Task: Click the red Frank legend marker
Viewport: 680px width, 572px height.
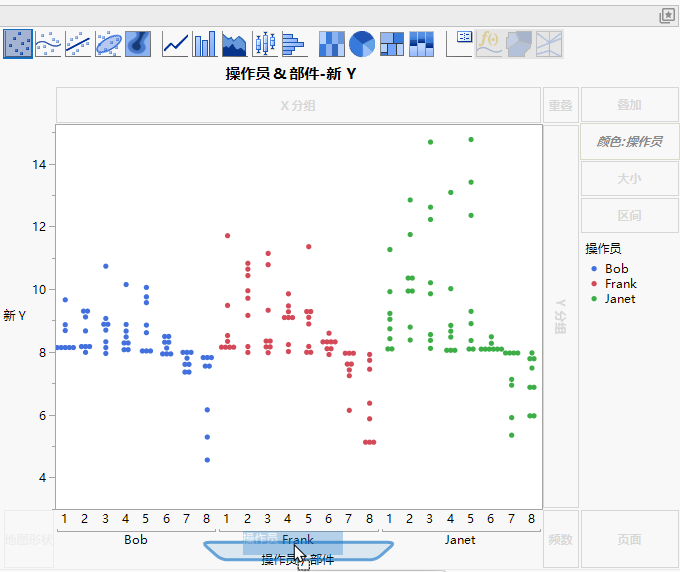Action: click(594, 284)
